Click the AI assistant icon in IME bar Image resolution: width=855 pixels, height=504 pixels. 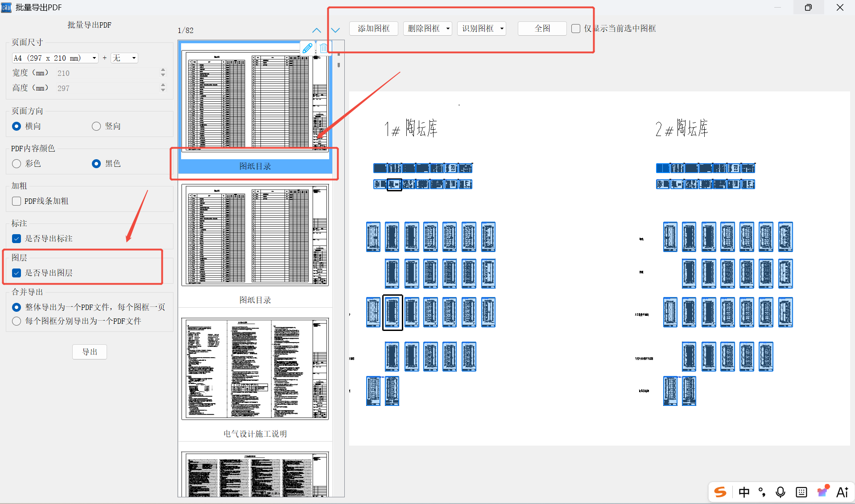pyautogui.click(x=842, y=492)
